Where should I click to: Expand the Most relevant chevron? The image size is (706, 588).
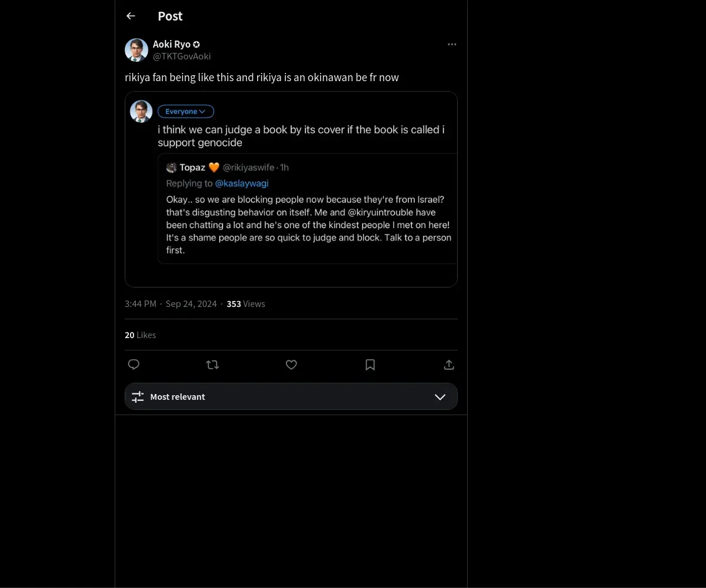pos(440,397)
